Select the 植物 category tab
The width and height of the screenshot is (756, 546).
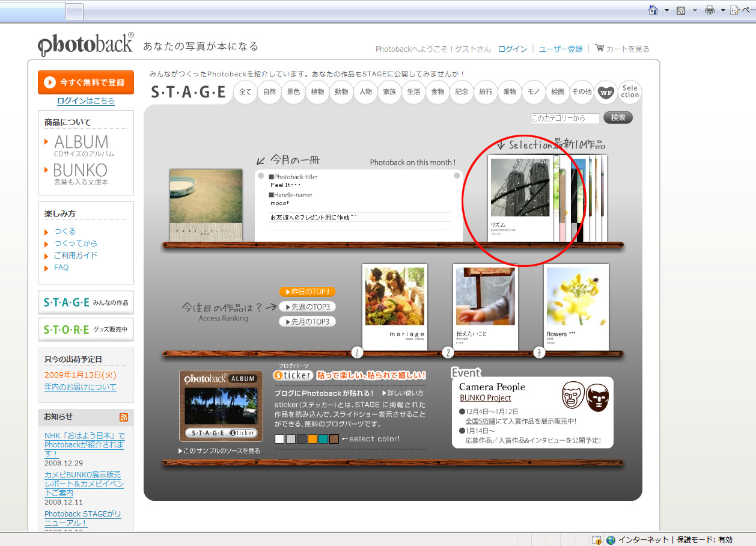click(317, 92)
